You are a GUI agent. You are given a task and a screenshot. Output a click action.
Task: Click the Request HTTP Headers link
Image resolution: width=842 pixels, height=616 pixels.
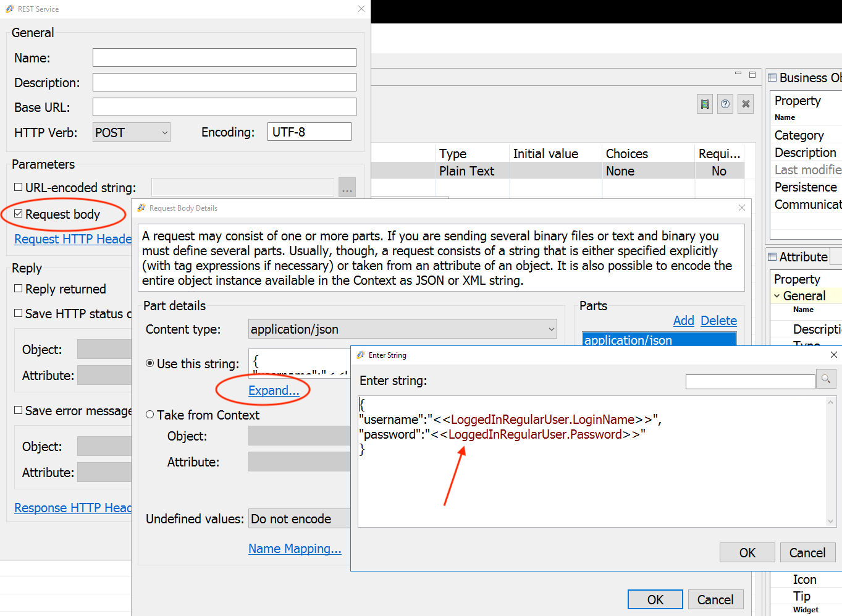73,239
